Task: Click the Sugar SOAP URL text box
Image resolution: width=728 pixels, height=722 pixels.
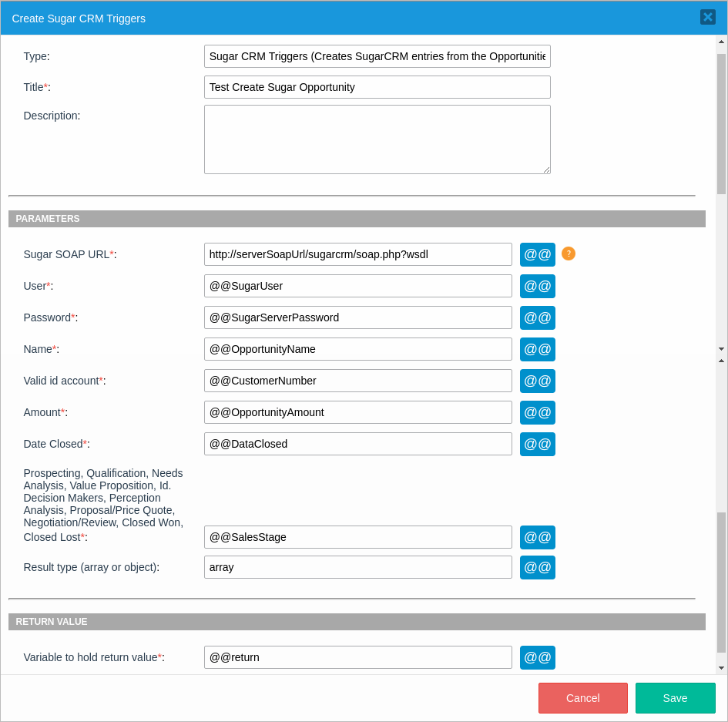Action: [357, 254]
